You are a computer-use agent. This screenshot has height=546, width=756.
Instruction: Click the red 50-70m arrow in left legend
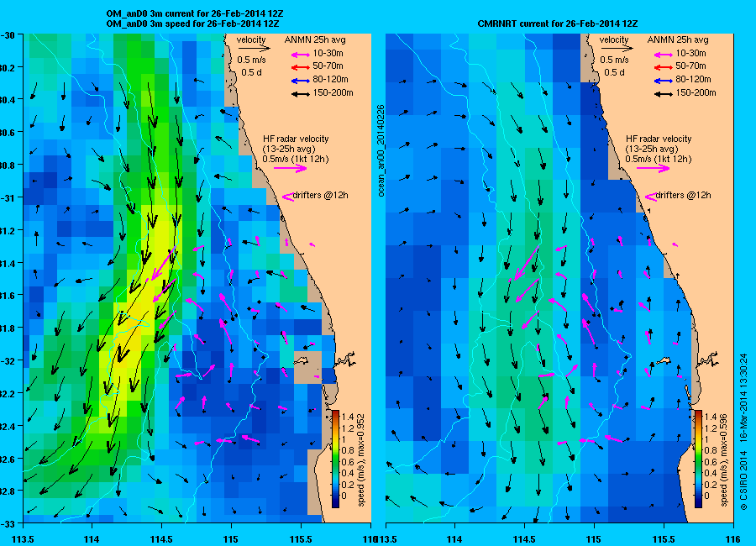coord(301,67)
